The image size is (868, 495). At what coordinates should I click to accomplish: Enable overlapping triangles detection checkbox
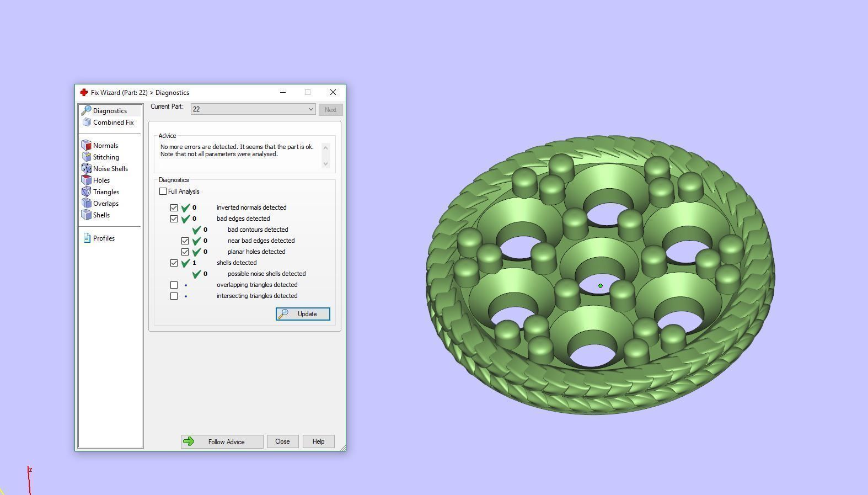tap(174, 285)
